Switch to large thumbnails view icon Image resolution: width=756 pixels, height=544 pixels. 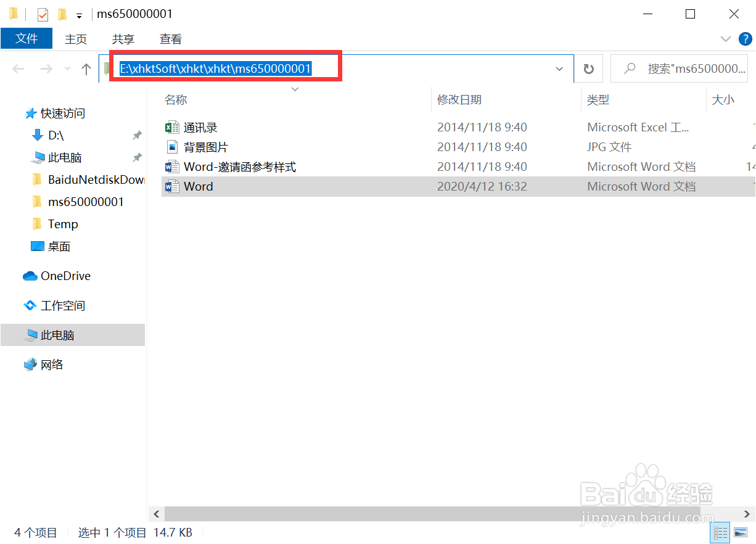pyautogui.click(x=741, y=532)
